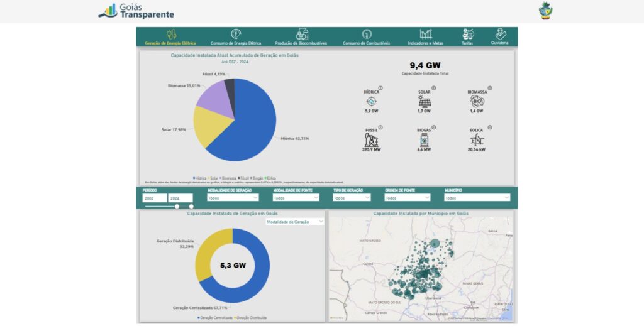Click the right handle of the Período slider

[x=191, y=206]
